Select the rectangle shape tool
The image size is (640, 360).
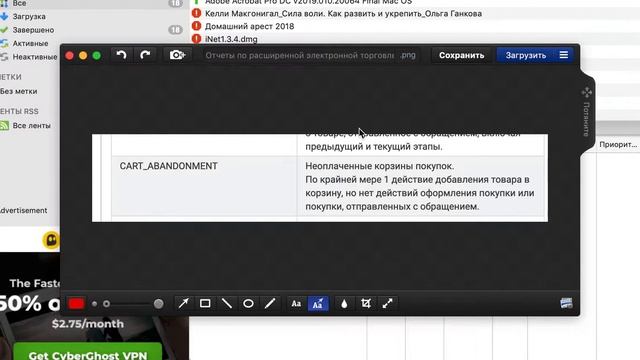(205, 303)
